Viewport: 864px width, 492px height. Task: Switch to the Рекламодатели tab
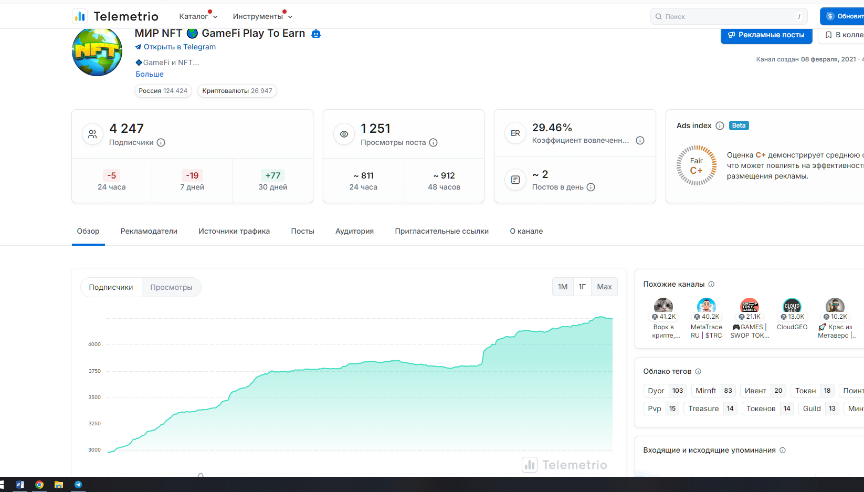pos(149,231)
